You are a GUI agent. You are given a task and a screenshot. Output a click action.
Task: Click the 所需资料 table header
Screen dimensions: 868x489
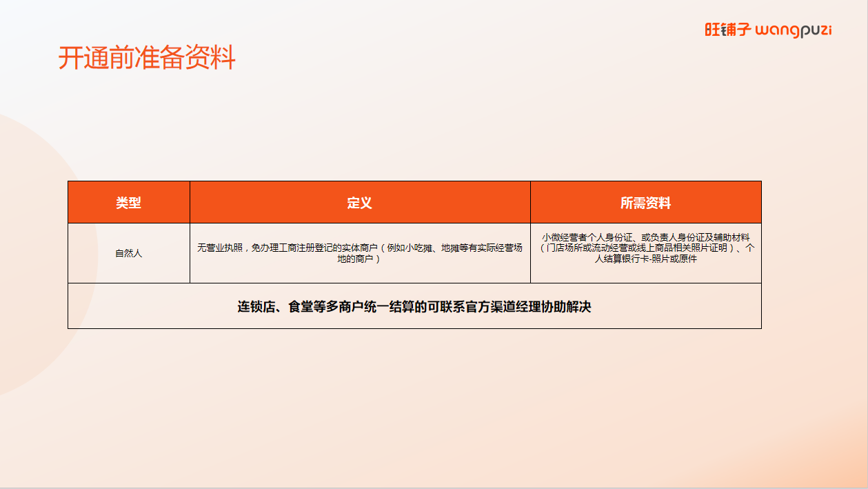click(646, 202)
